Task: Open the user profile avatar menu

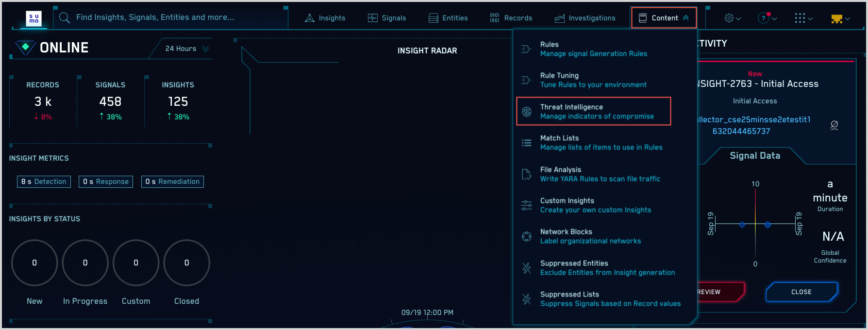Action: 840,18
